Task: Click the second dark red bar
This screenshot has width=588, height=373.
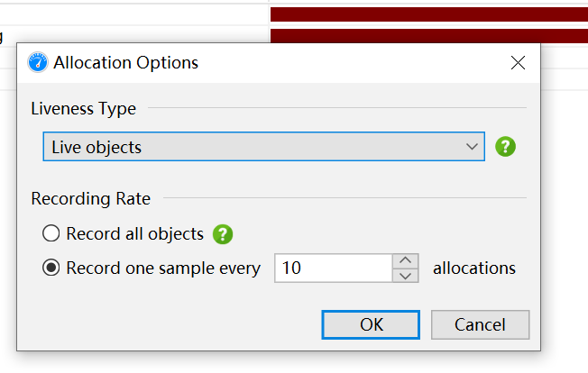Action: (429, 36)
